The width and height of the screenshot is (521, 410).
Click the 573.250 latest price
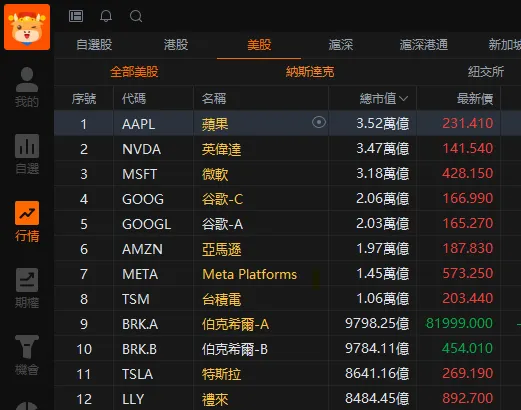(x=468, y=273)
